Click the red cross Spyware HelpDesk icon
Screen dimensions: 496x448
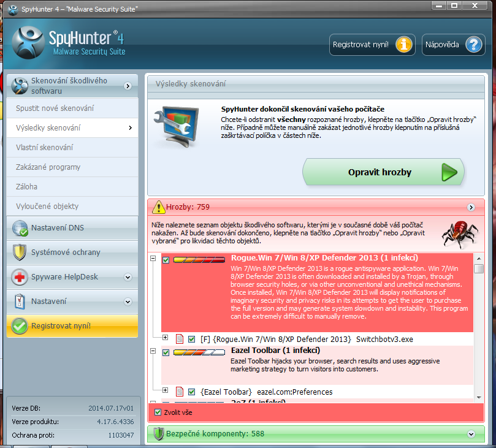(20, 277)
